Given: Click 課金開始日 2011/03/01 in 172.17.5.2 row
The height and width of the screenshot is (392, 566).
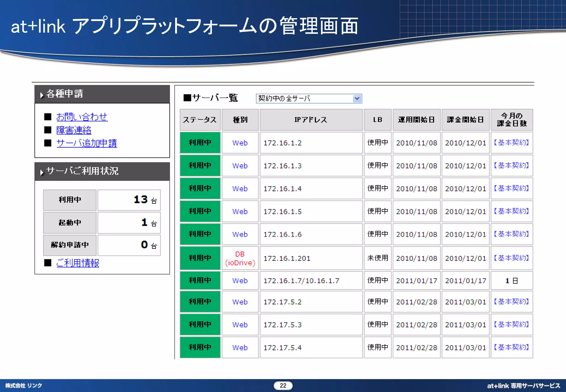Looking at the screenshot, I should [465, 302].
